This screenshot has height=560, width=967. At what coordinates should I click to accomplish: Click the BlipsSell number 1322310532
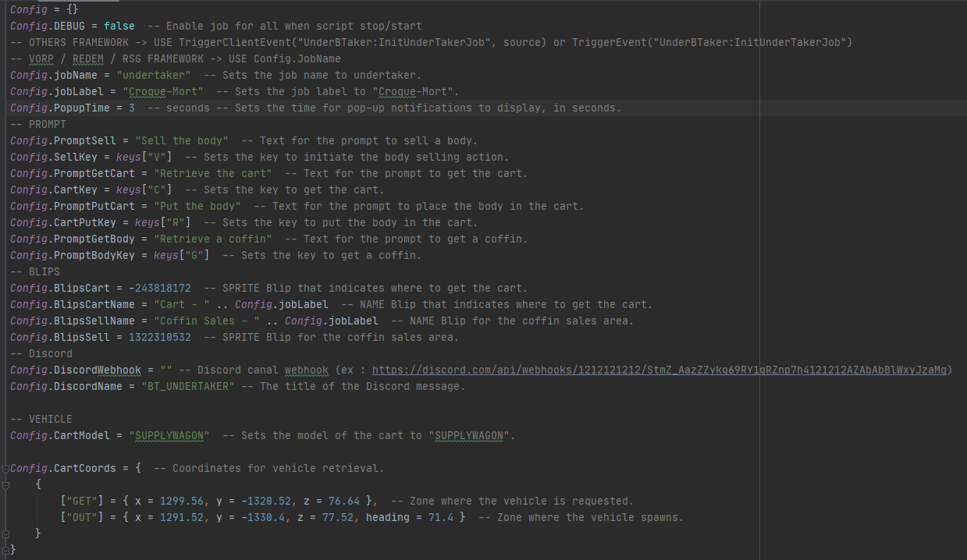[154, 338]
